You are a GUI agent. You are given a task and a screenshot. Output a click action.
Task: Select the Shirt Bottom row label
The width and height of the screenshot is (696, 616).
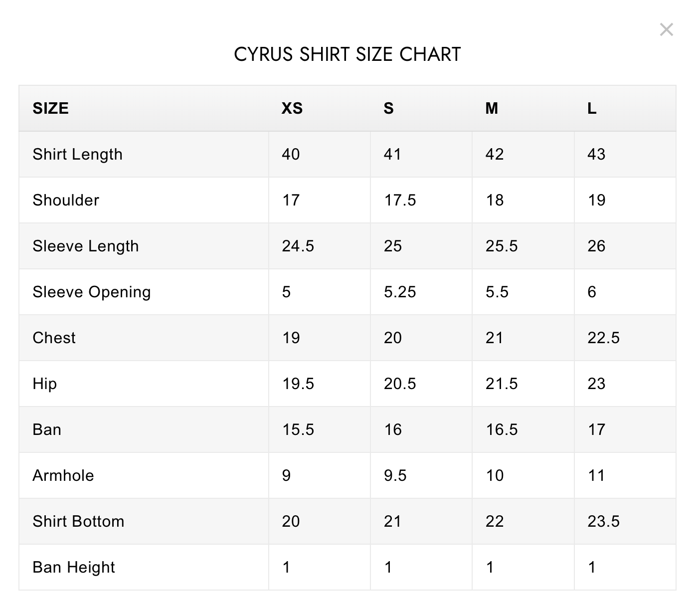(x=78, y=521)
